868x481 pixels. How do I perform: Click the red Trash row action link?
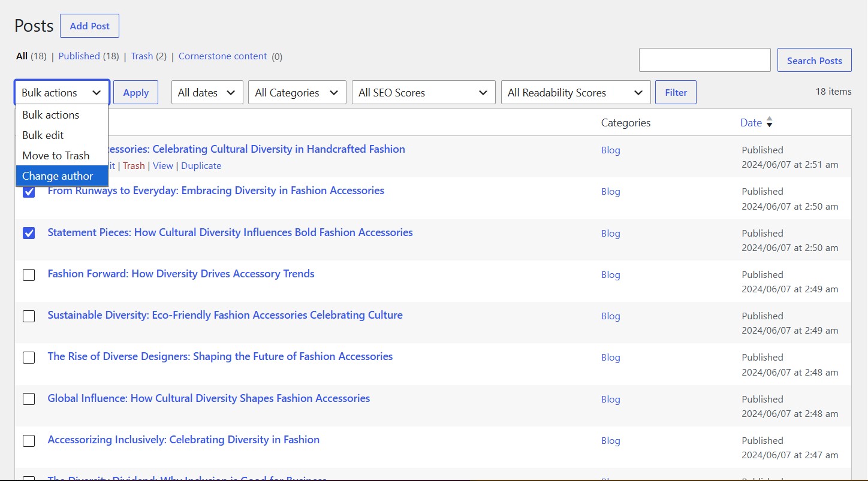click(x=134, y=166)
